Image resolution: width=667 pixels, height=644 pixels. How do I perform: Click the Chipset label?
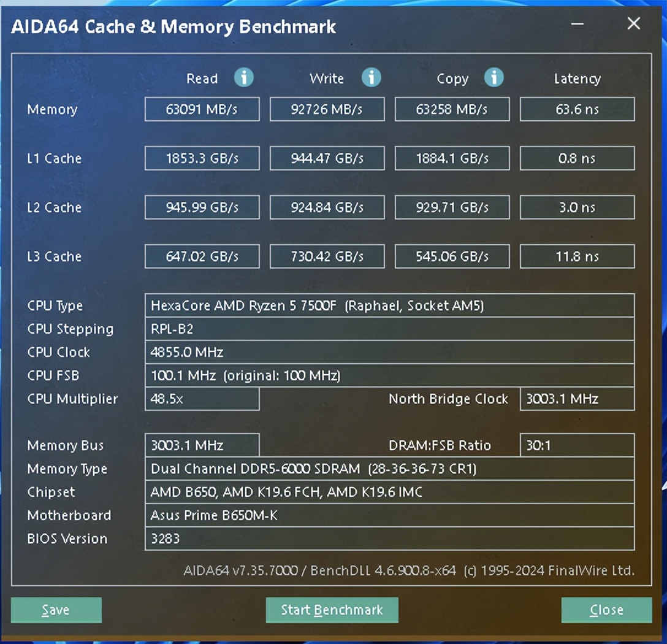51,493
